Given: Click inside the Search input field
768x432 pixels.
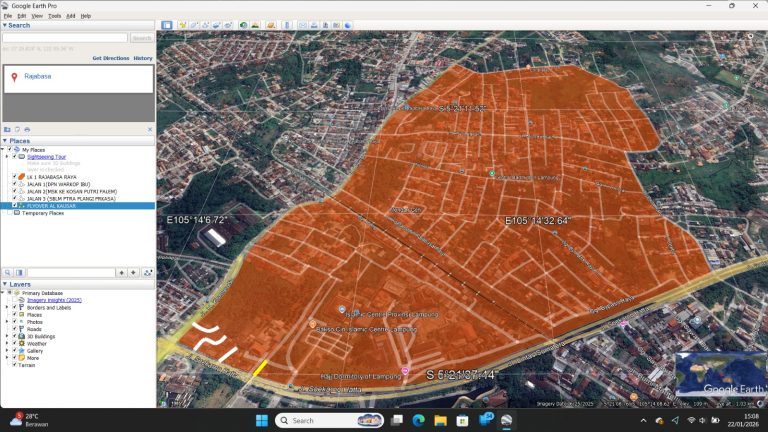Looking at the screenshot, I should pos(65,38).
